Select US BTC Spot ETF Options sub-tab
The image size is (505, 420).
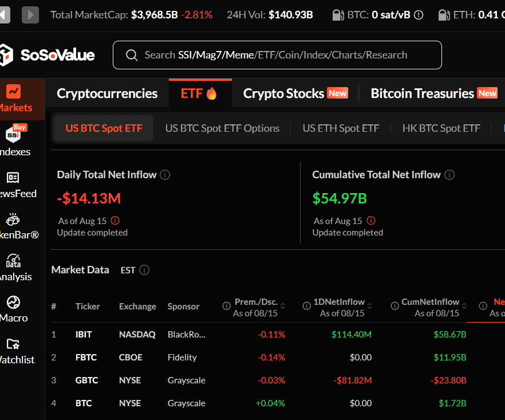(222, 128)
